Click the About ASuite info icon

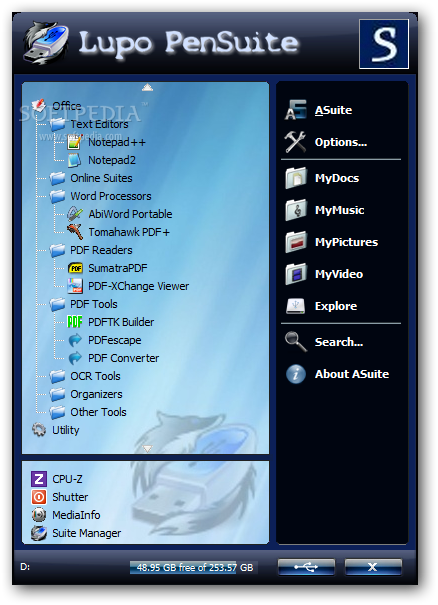point(296,374)
